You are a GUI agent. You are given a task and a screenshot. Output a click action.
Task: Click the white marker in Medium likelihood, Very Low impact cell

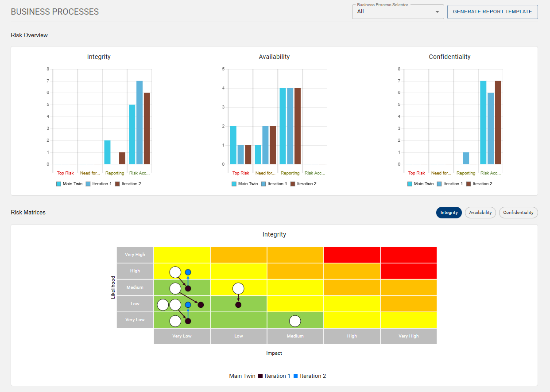pyautogui.click(x=175, y=288)
